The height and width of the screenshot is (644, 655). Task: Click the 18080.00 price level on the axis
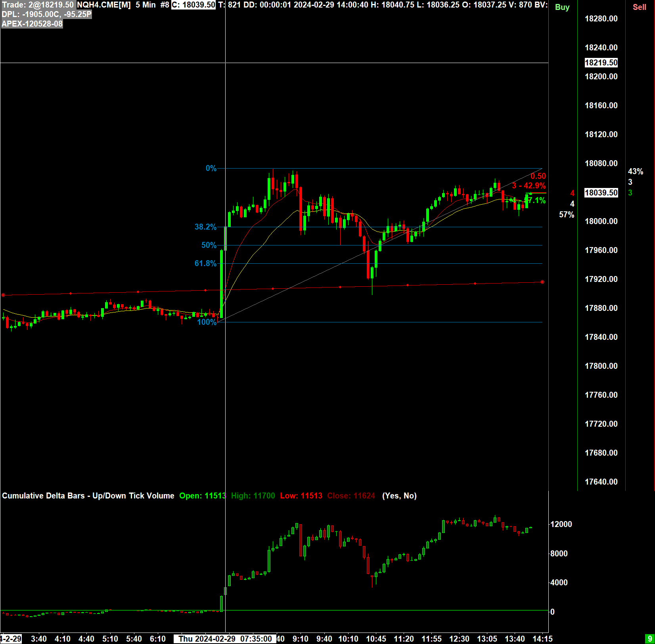pyautogui.click(x=601, y=163)
